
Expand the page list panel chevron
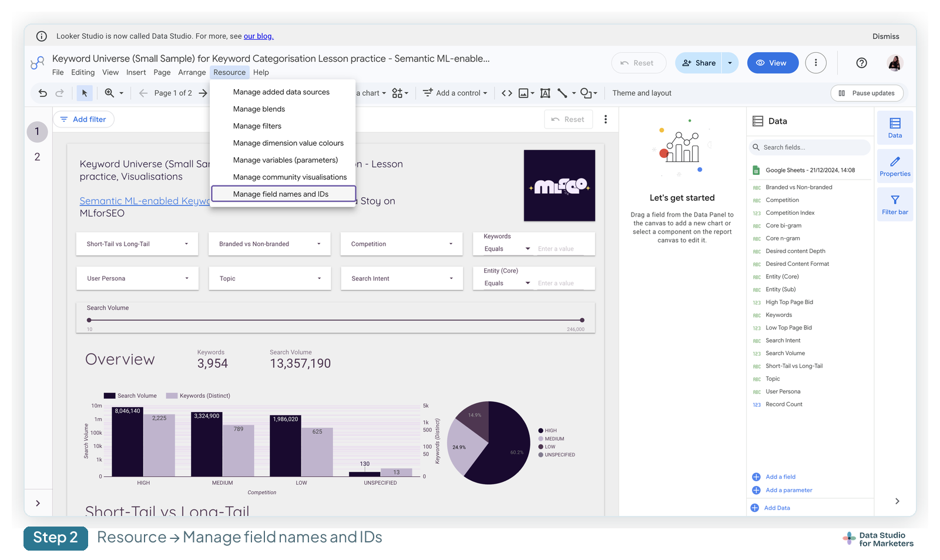tap(38, 503)
